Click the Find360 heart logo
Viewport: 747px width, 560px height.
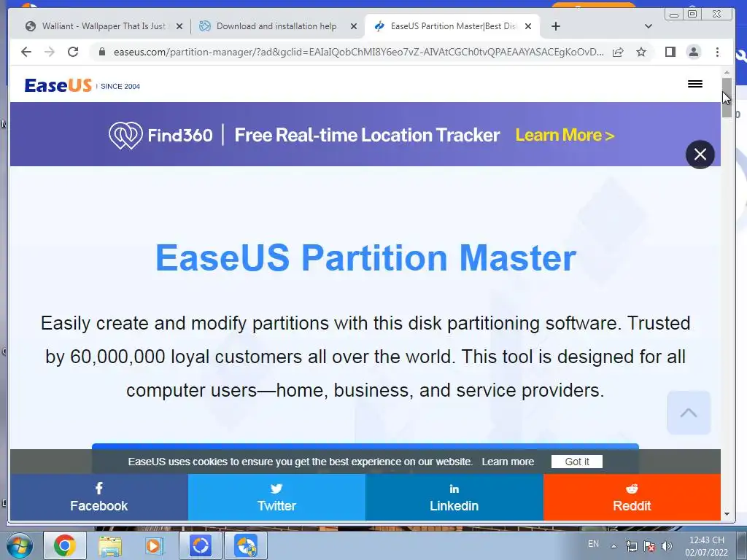125,135
